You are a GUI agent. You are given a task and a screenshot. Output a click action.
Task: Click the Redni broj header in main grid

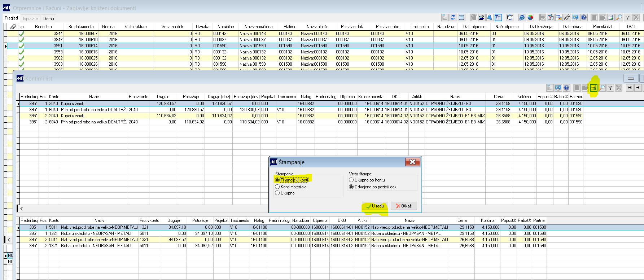(44, 27)
